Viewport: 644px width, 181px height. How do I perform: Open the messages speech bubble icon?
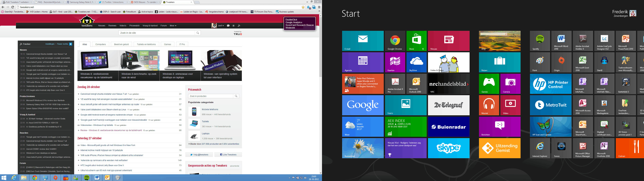click(228, 26)
